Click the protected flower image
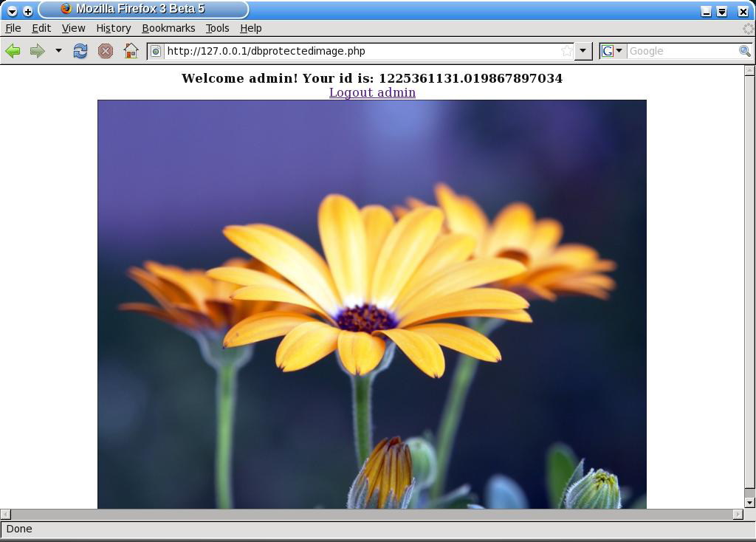Viewport: 756px width, 542px height. 372,304
